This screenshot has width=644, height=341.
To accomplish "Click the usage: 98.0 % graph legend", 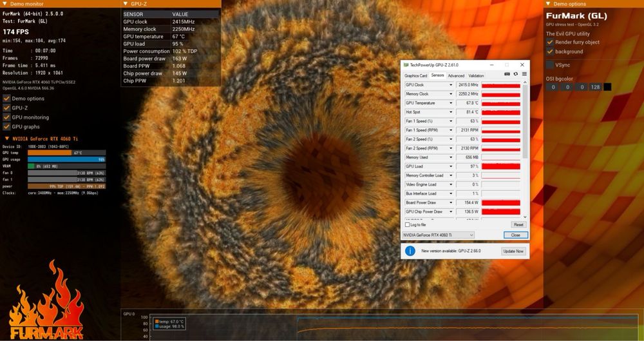I will point(169,326).
